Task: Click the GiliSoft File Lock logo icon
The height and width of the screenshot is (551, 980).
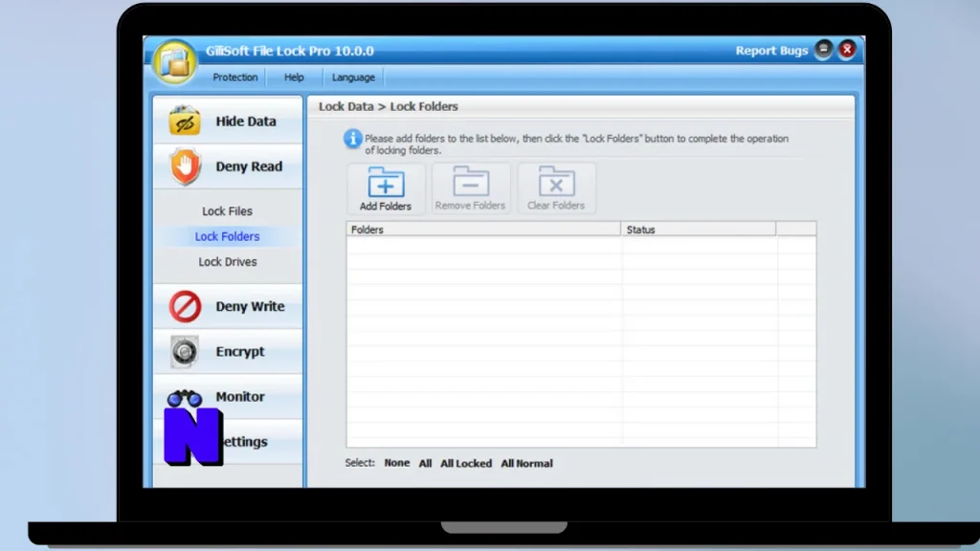Action: (175, 61)
